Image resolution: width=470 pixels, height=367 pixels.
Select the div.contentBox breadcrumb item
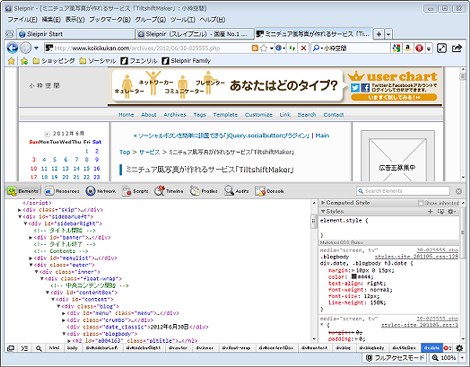(x=276, y=348)
